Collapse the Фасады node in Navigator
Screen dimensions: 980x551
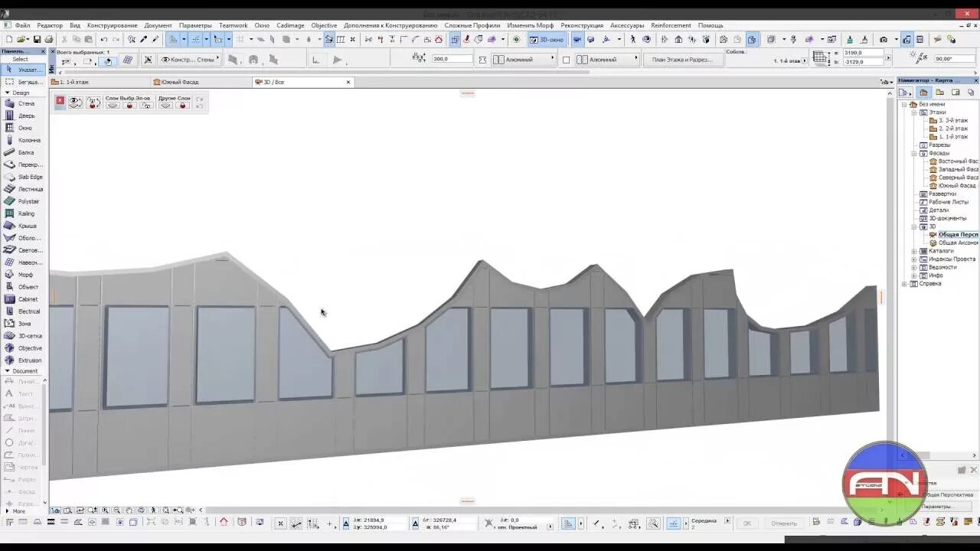pos(913,153)
